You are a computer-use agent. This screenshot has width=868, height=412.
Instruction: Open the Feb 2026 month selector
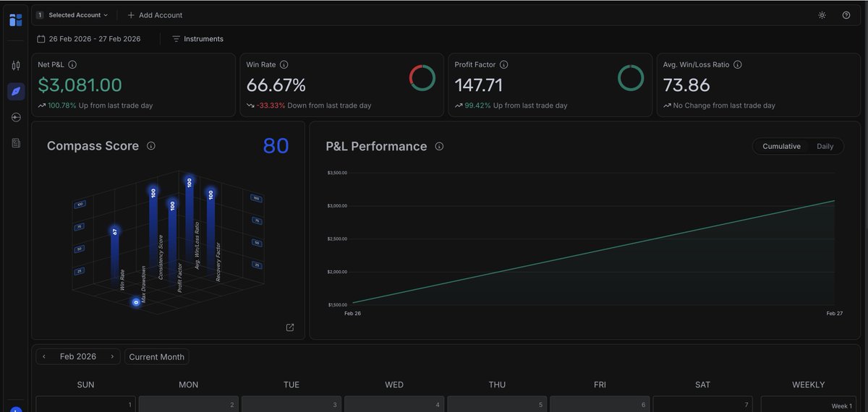(x=78, y=356)
